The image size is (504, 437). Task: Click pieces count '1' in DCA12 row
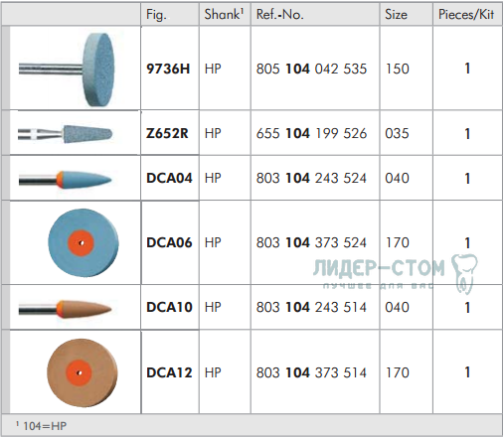(467, 372)
